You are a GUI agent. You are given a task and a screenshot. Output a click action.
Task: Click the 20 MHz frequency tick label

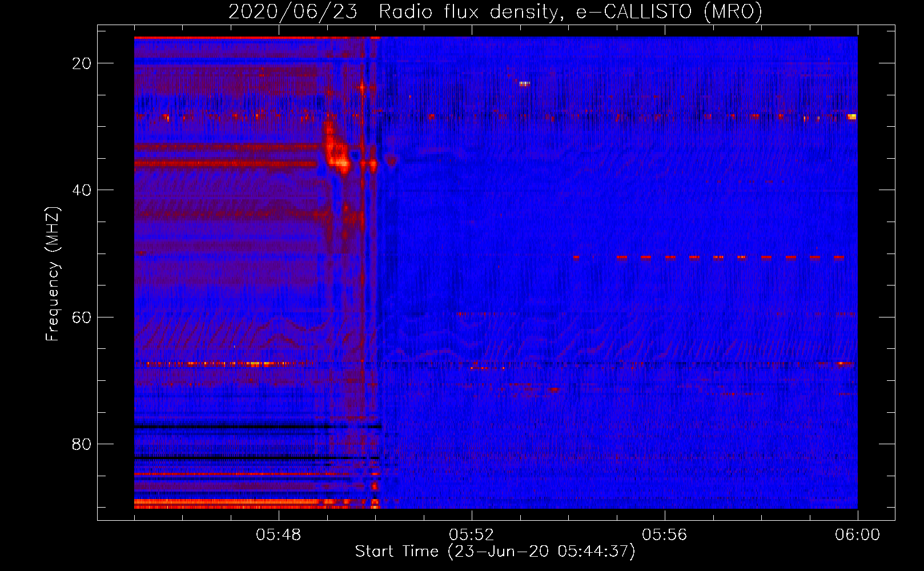click(82, 63)
